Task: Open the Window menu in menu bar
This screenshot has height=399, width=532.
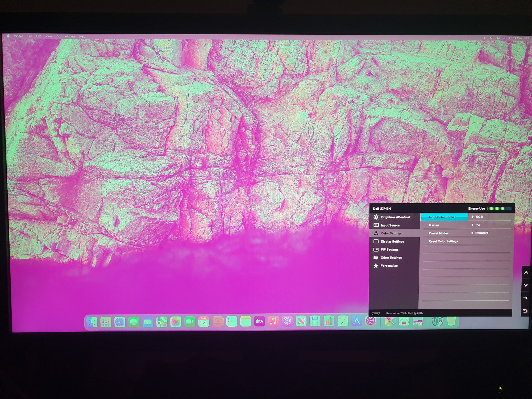Action: 70,36
